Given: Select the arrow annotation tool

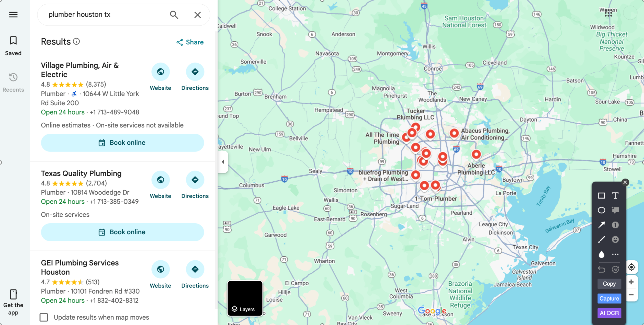Looking at the screenshot, I should [602, 225].
